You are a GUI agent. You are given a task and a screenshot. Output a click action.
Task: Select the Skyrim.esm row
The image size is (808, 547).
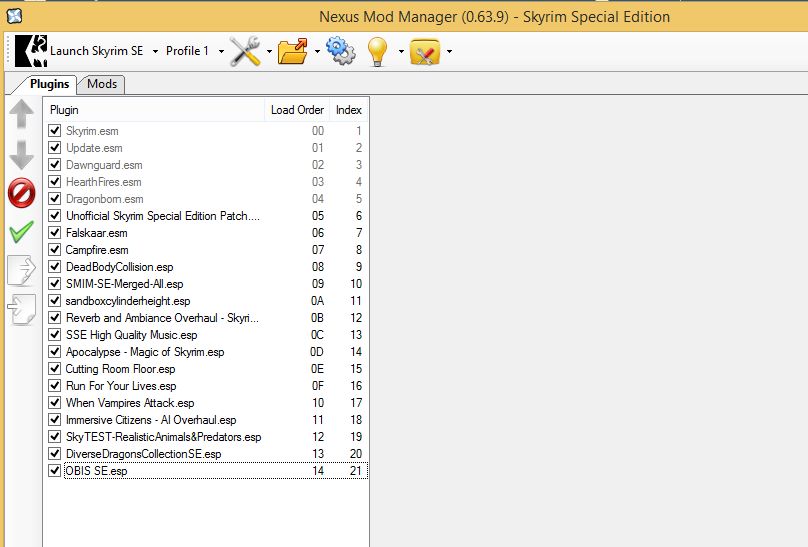(x=206, y=131)
